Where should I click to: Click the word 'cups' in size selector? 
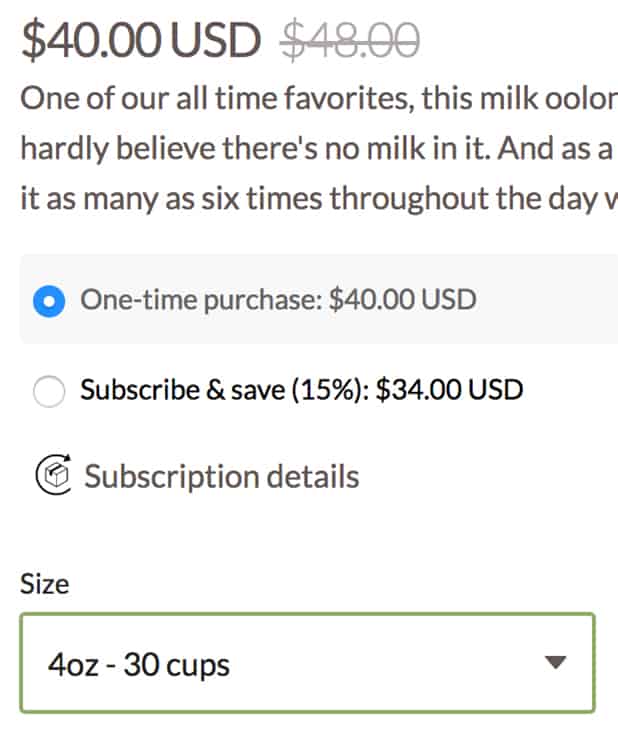click(197, 664)
